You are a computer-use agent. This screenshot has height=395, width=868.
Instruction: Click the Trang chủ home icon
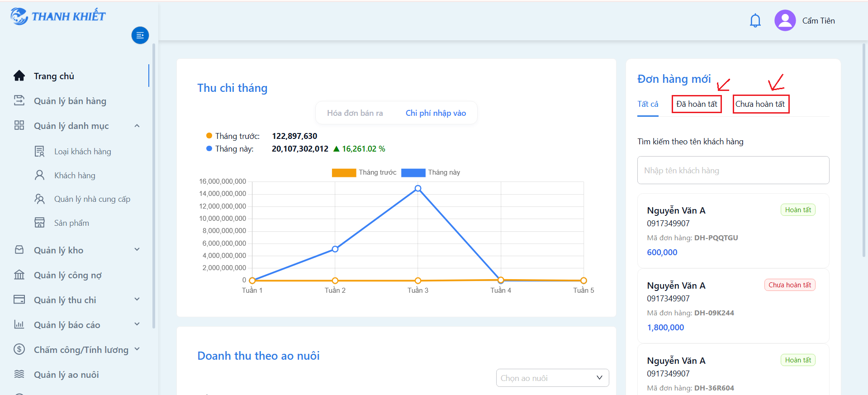click(19, 76)
